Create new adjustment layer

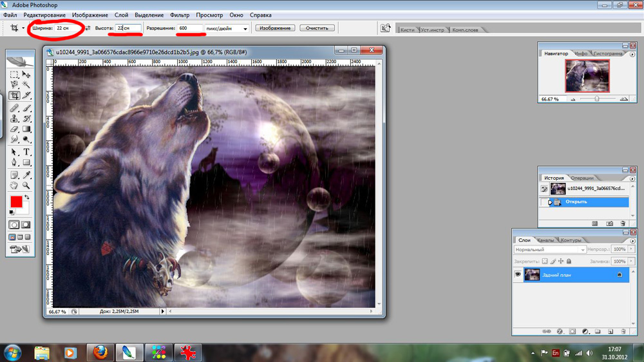click(585, 331)
